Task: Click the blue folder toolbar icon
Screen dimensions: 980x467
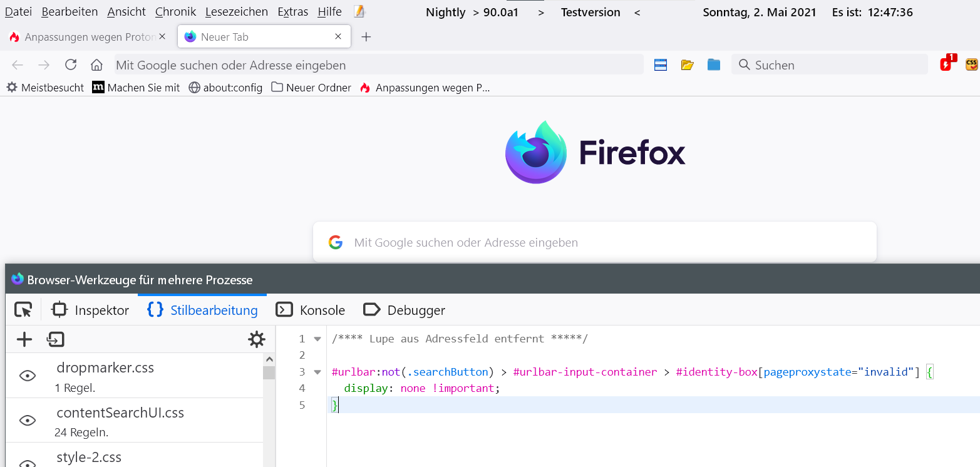Action: point(714,64)
